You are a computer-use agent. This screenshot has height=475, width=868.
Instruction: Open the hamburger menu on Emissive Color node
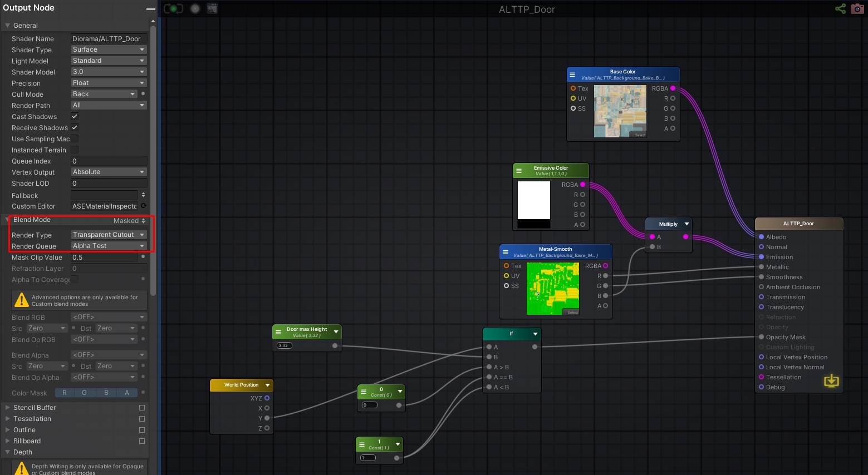point(518,171)
